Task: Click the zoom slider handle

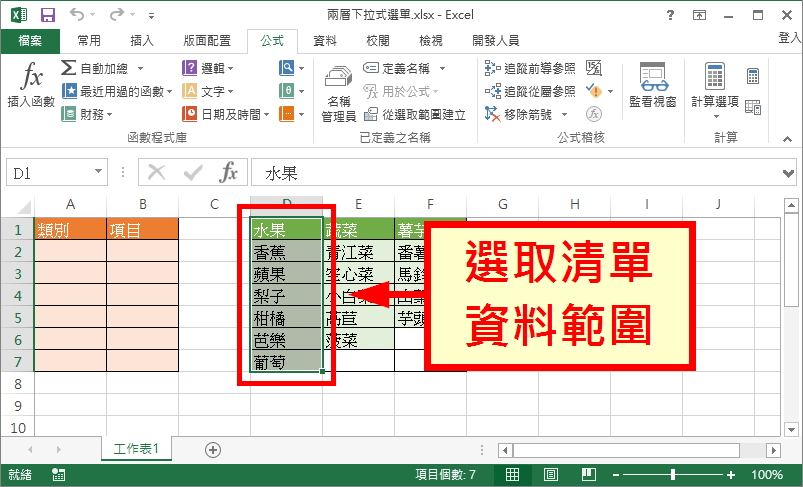Action: point(673,475)
